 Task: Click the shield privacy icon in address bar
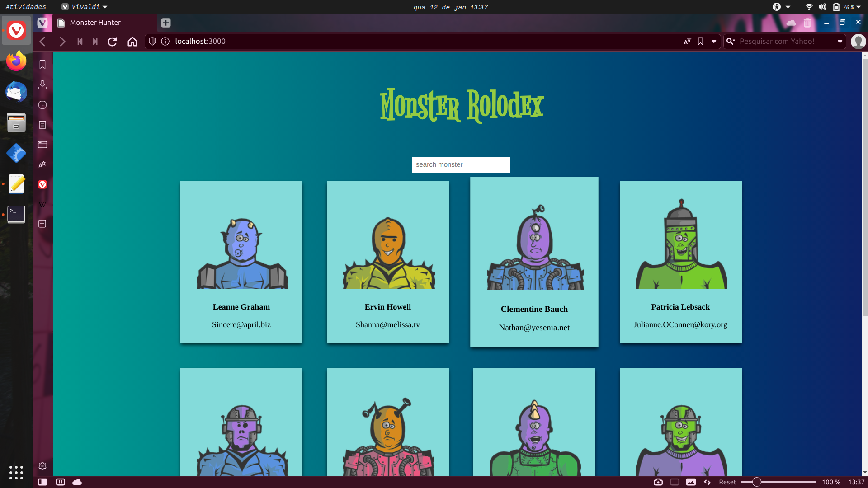click(152, 41)
